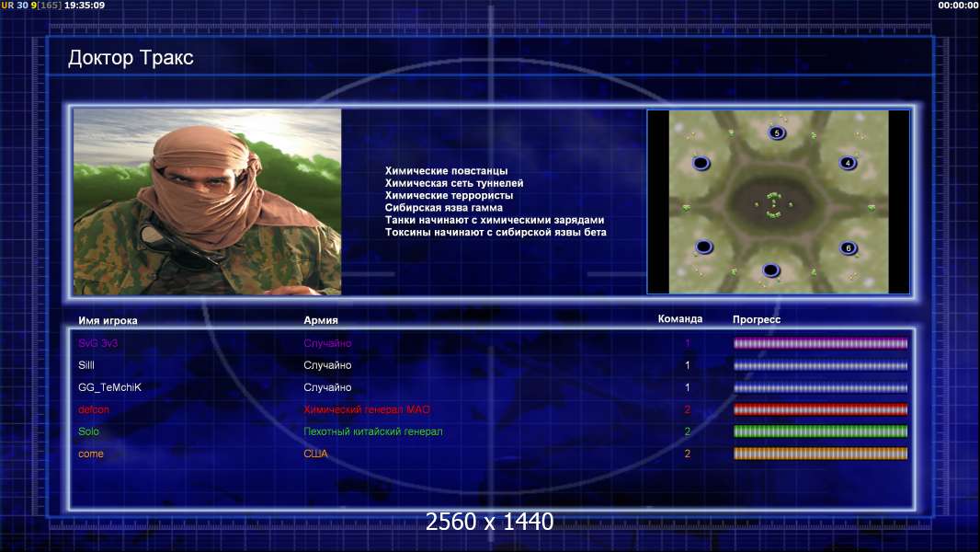Click the 'Команда' column header
The height and width of the screenshot is (552, 980).
(x=680, y=319)
